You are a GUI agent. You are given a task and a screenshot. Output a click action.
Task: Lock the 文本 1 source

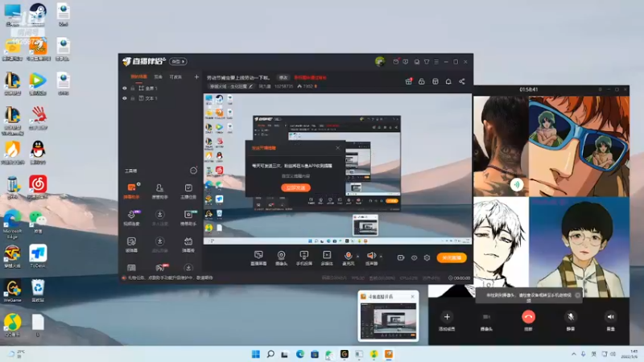(x=133, y=98)
